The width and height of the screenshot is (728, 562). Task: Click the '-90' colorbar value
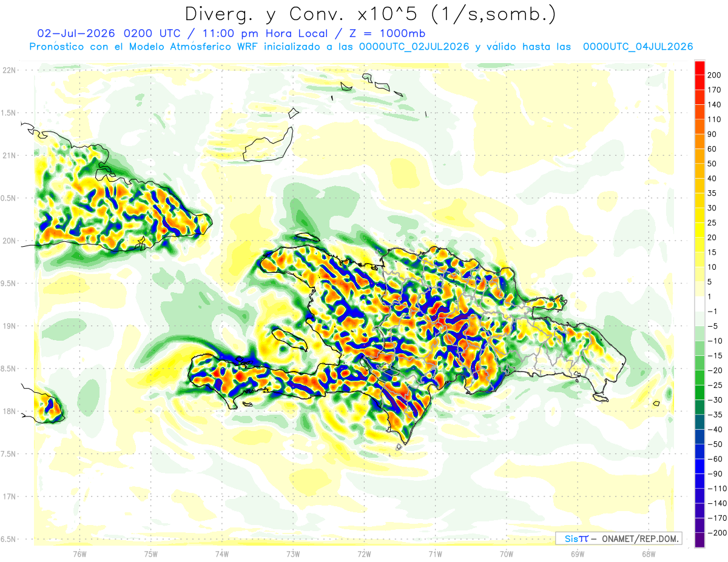pyautogui.click(x=716, y=473)
